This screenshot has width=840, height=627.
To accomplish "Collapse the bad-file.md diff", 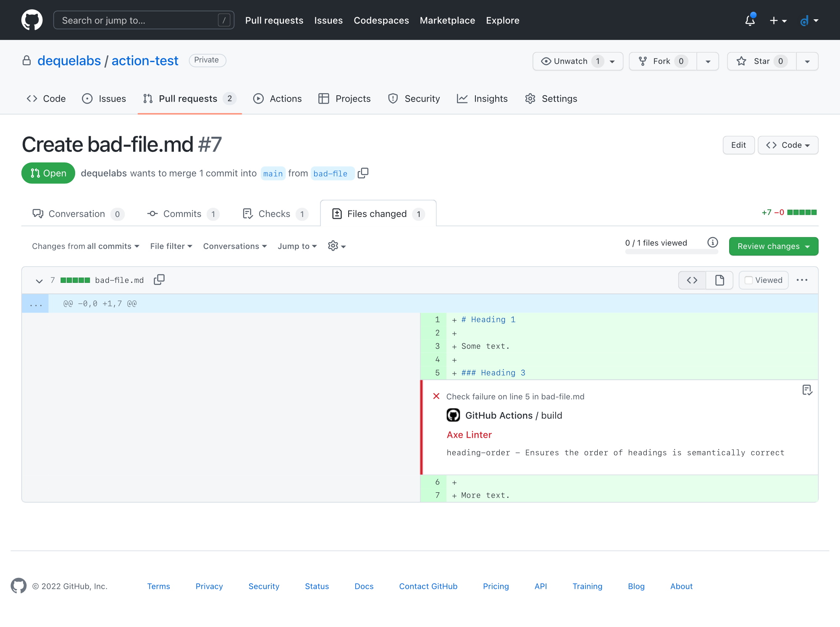I will [x=39, y=280].
